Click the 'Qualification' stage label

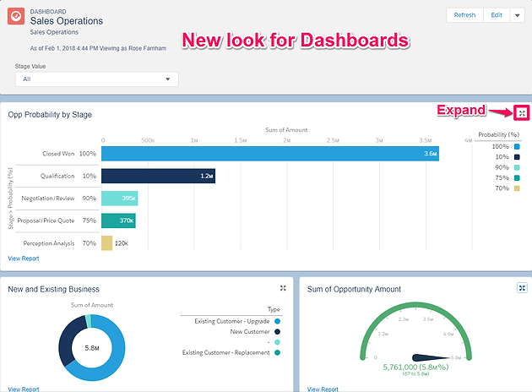[x=57, y=176]
